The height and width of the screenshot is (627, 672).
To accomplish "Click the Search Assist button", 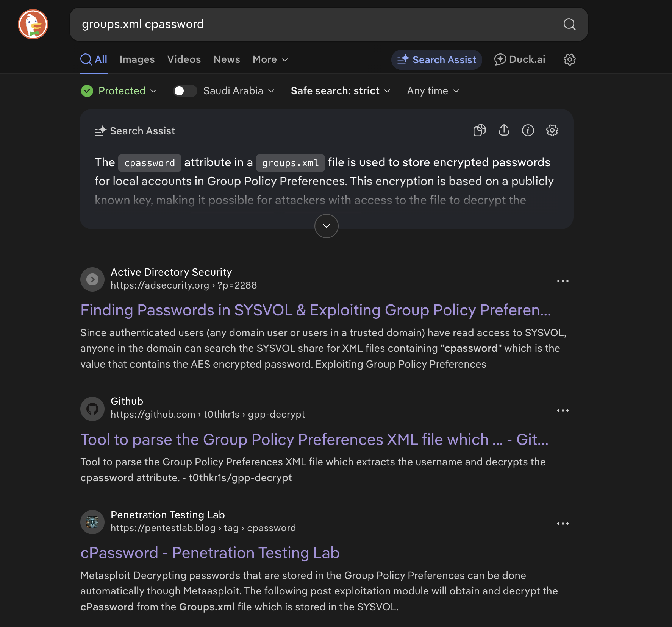I will coord(436,60).
